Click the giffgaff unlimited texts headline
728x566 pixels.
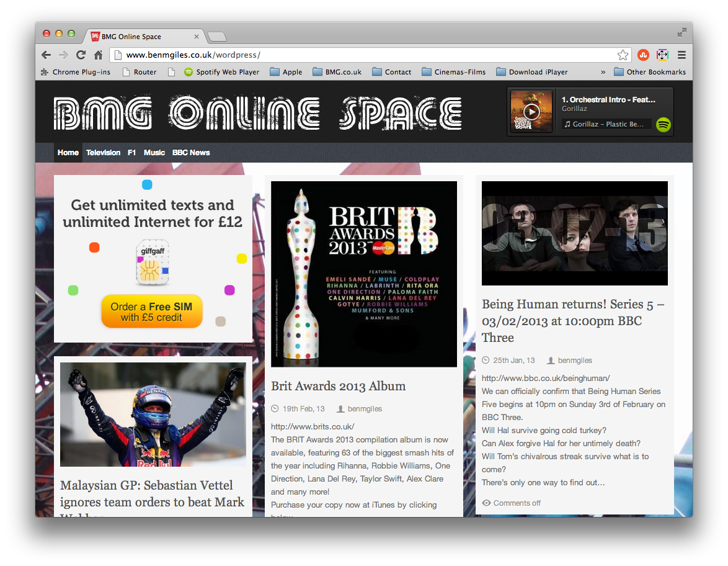(153, 213)
